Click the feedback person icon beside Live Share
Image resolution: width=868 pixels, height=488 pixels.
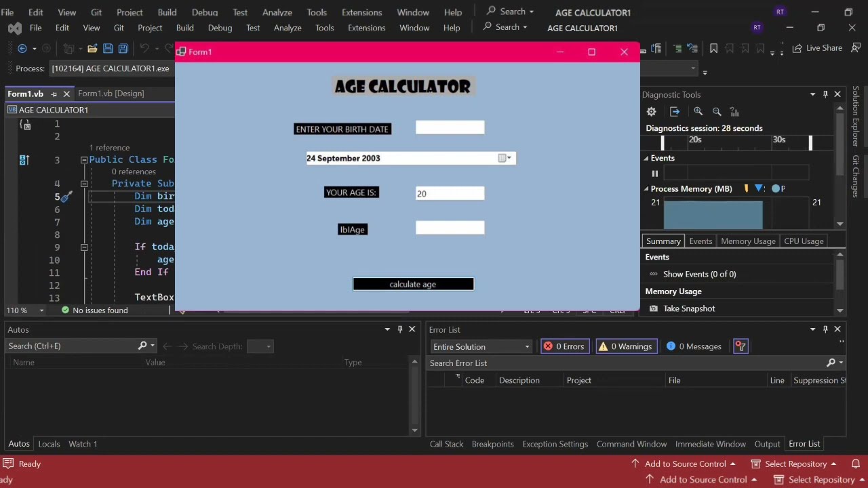[856, 48]
